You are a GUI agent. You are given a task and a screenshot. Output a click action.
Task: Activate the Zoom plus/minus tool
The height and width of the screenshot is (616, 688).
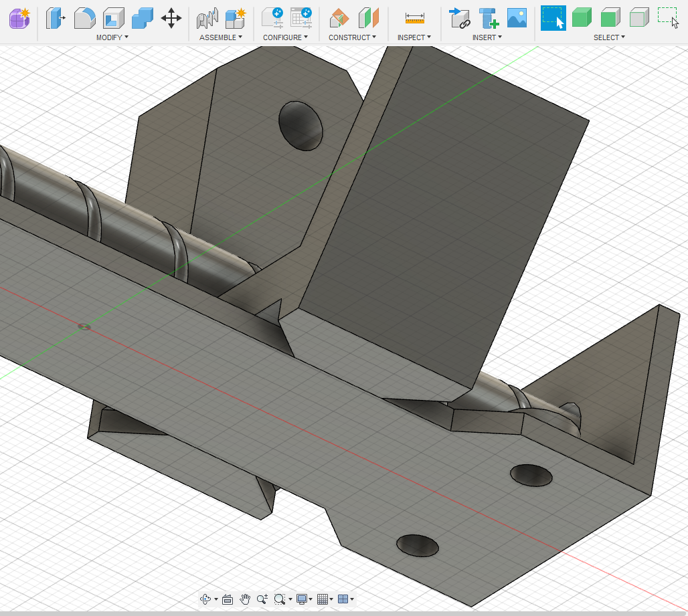262,599
